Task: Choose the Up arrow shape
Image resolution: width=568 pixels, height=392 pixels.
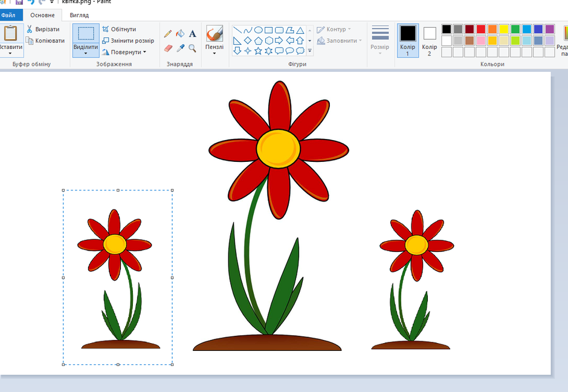Action: [300, 40]
